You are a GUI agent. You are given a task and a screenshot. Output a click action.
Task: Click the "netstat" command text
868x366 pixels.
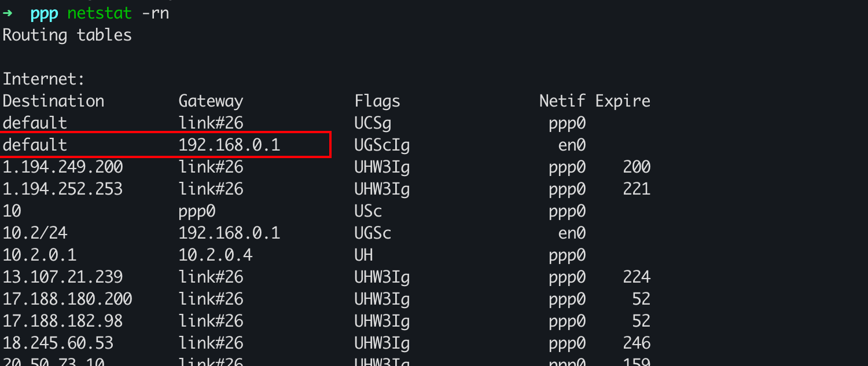pyautogui.click(x=100, y=13)
